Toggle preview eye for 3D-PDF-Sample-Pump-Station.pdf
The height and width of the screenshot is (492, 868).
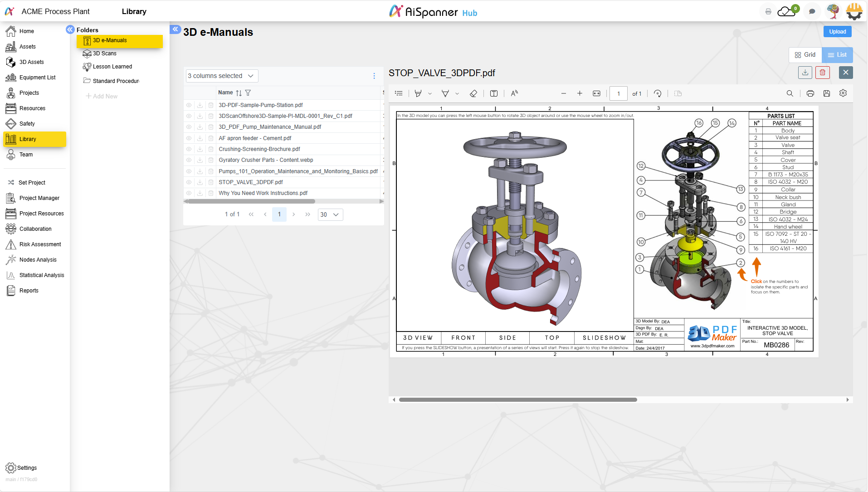189,105
